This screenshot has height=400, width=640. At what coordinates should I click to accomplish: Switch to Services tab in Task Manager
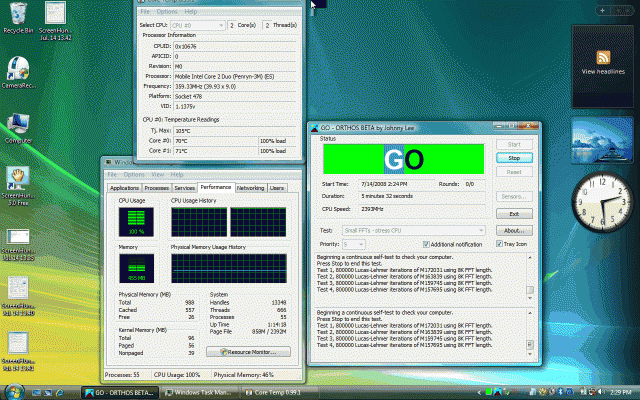pos(184,188)
